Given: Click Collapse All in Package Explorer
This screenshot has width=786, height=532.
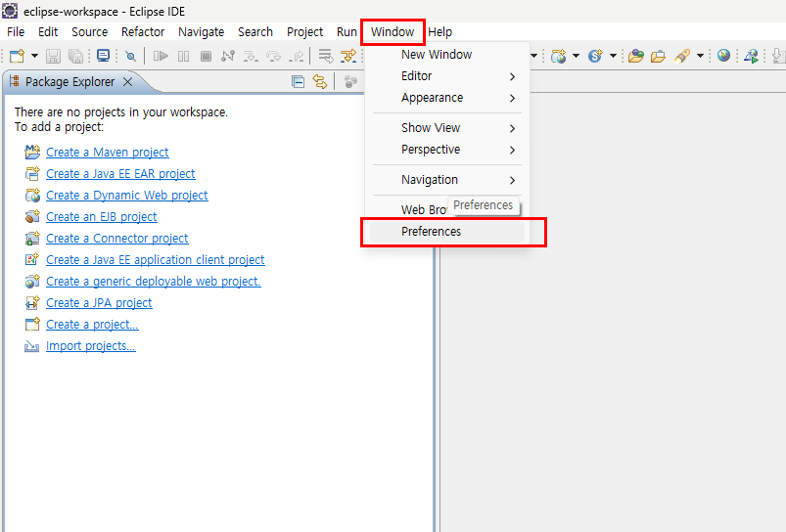Looking at the screenshot, I should pos(298,81).
